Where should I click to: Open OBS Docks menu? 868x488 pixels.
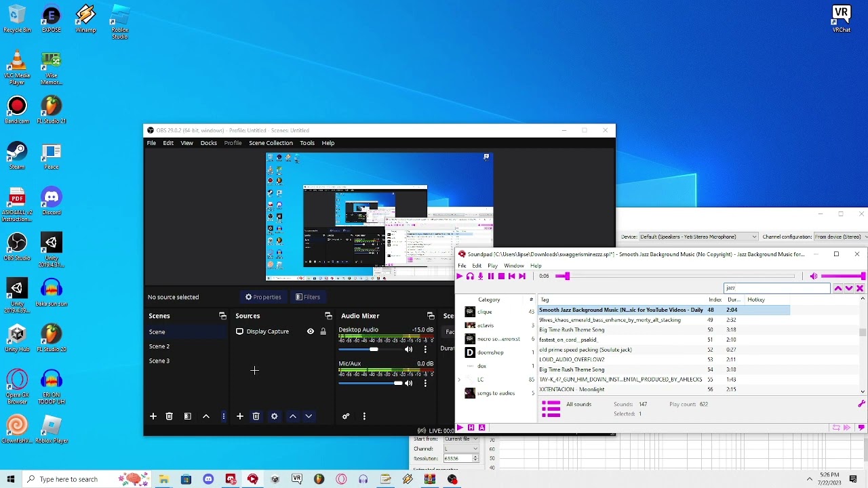pos(209,143)
